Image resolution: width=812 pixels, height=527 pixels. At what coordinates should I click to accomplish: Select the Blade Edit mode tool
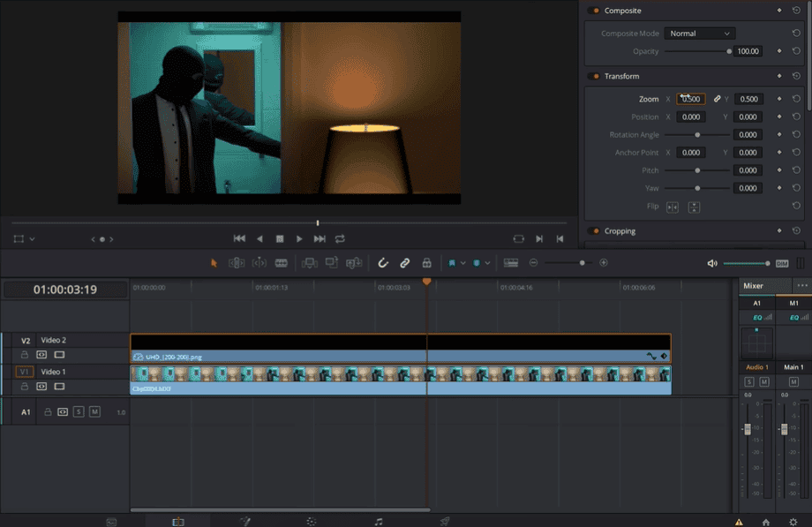pyautogui.click(x=281, y=262)
